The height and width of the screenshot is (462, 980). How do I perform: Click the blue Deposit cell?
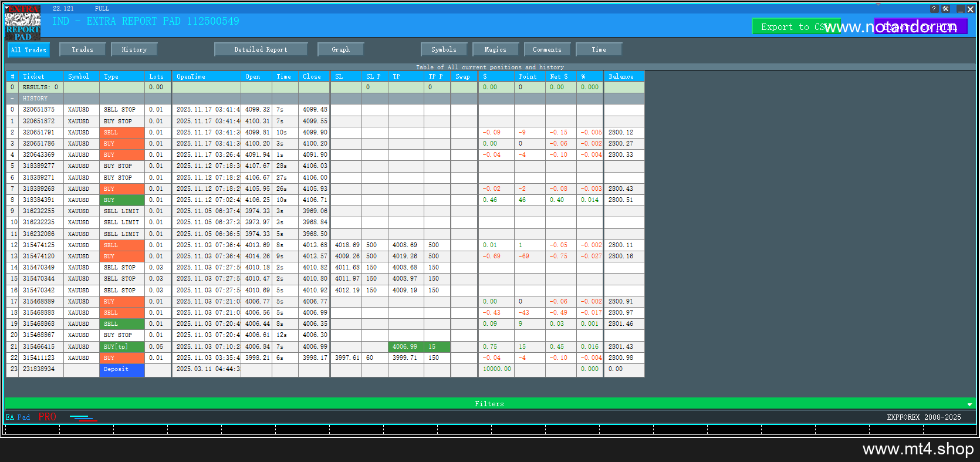[x=122, y=370]
